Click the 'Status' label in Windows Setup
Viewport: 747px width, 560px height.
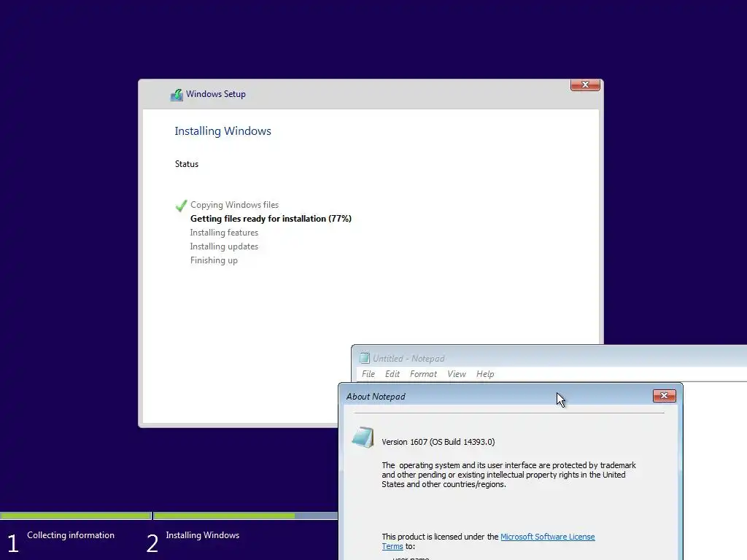click(x=186, y=164)
